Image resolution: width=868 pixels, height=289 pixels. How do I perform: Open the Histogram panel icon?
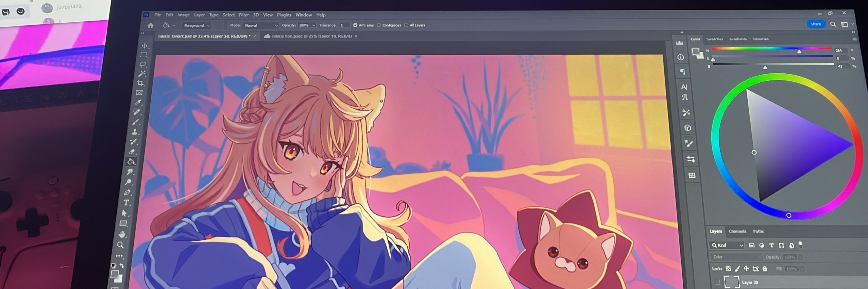pyautogui.click(x=679, y=43)
